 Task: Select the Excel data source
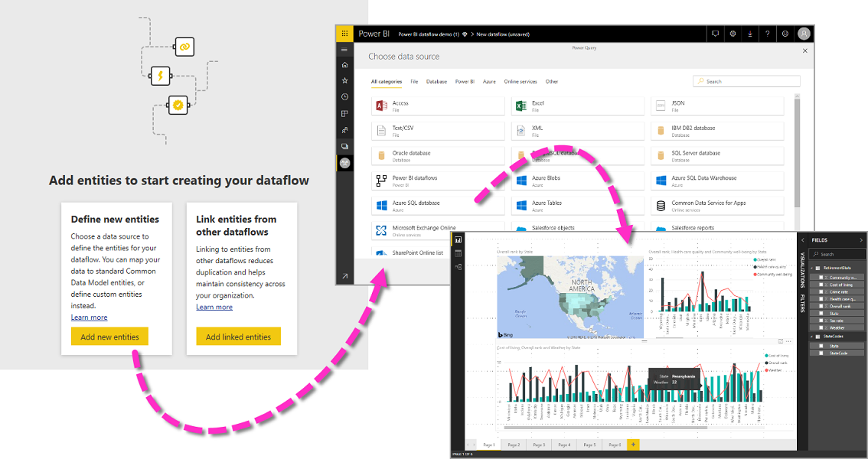[x=577, y=106]
